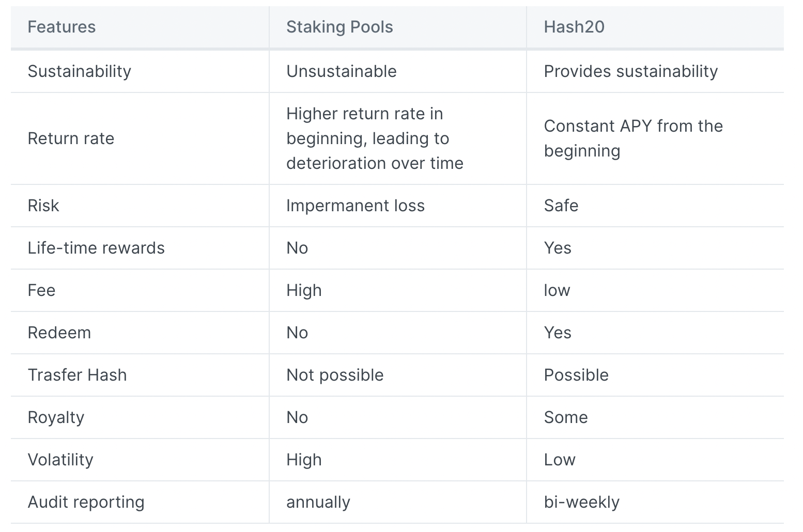Image resolution: width=803 pixels, height=532 pixels.
Task: Click the Hash20 column header
Action: 574,27
